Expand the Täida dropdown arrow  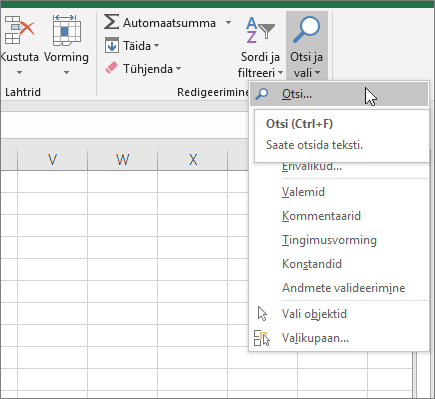[156, 45]
